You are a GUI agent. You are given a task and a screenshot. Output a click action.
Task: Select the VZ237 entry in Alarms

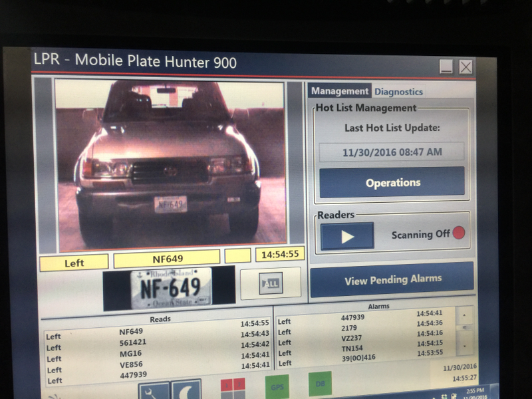[364, 338]
